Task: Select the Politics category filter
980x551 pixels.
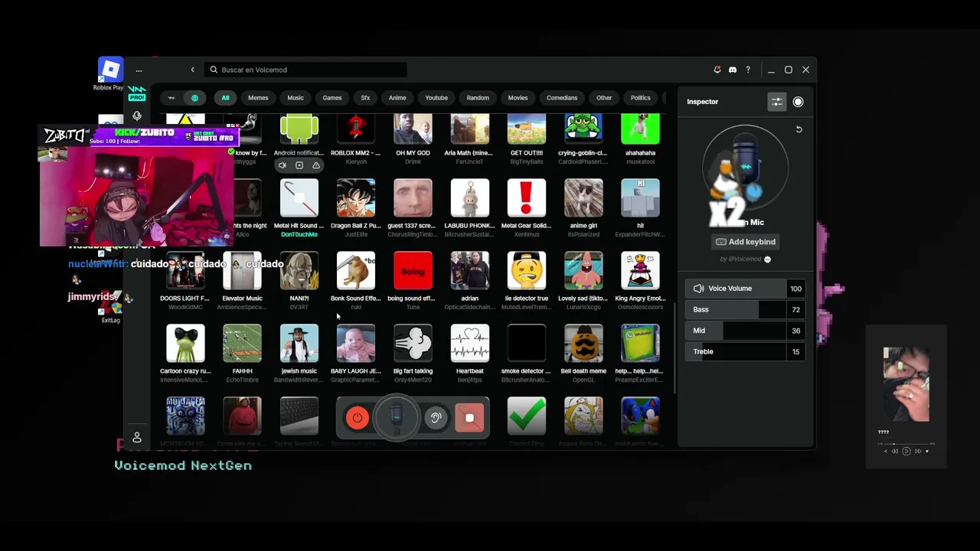Action: [x=640, y=98]
